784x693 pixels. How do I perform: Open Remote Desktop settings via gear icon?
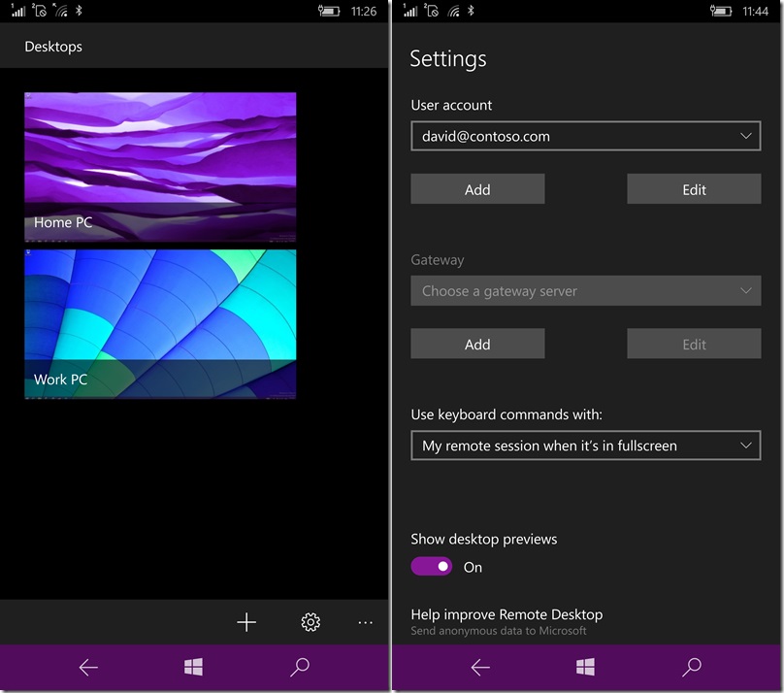(310, 622)
